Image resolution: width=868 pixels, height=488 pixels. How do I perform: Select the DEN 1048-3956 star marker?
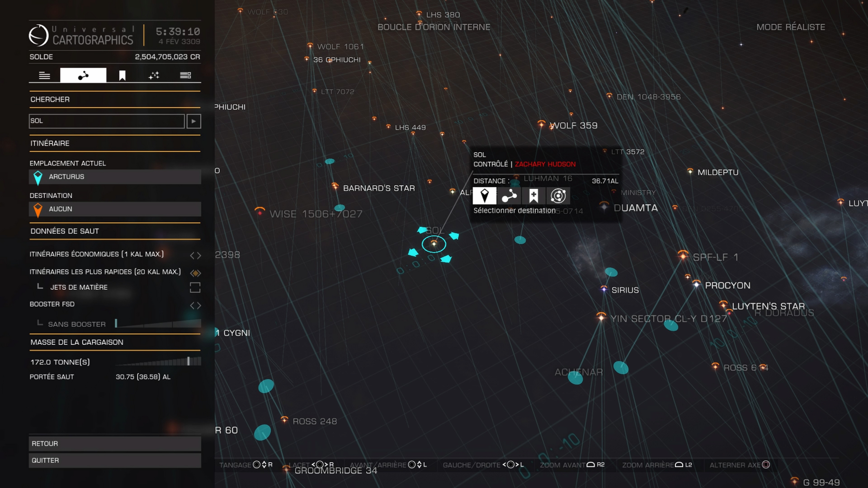[x=609, y=96]
